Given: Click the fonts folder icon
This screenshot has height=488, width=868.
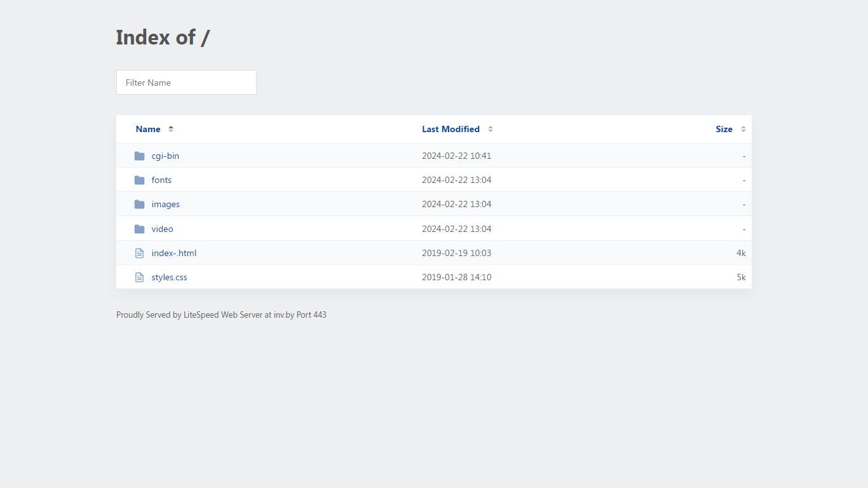Looking at the screenshot, I should tap(140, 180).
